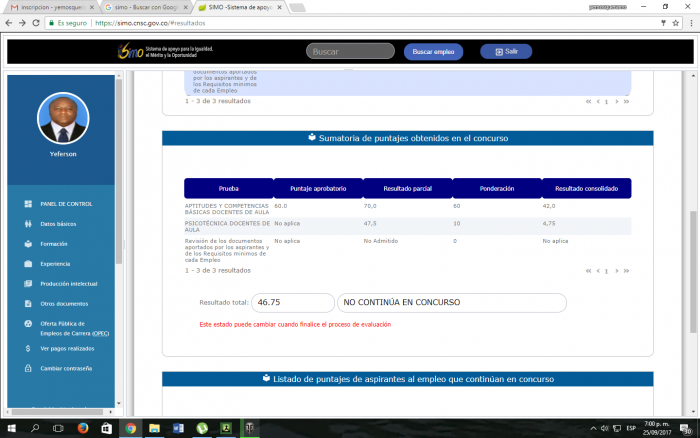Open Panel de Control dashboard icon
Screen dimensions: 700x438
(26, 204)
